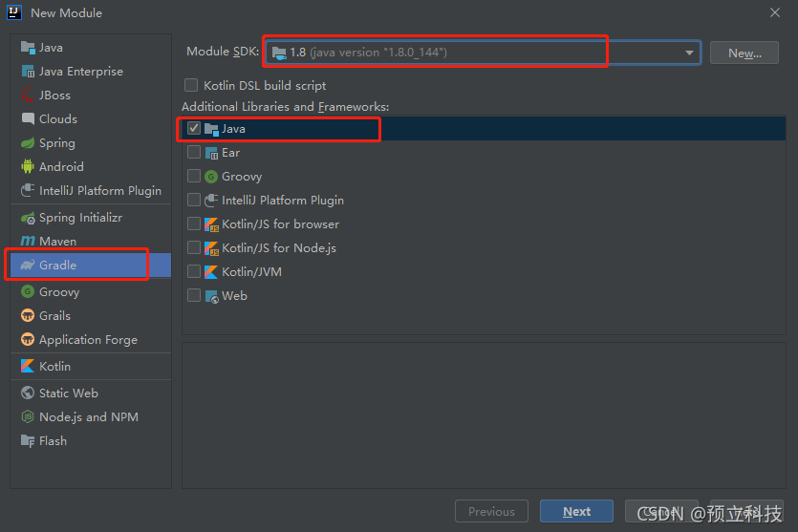Select Spring module type

click(91, 143)
